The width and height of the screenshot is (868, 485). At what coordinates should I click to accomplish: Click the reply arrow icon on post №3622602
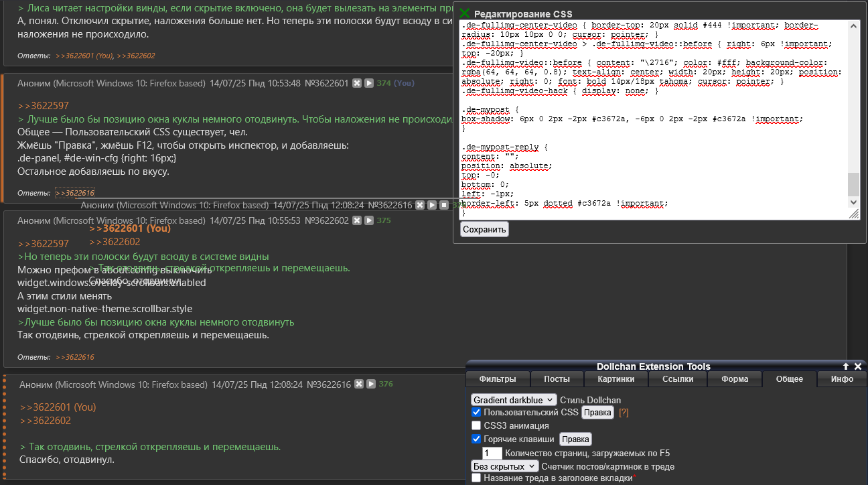point(369,220)
